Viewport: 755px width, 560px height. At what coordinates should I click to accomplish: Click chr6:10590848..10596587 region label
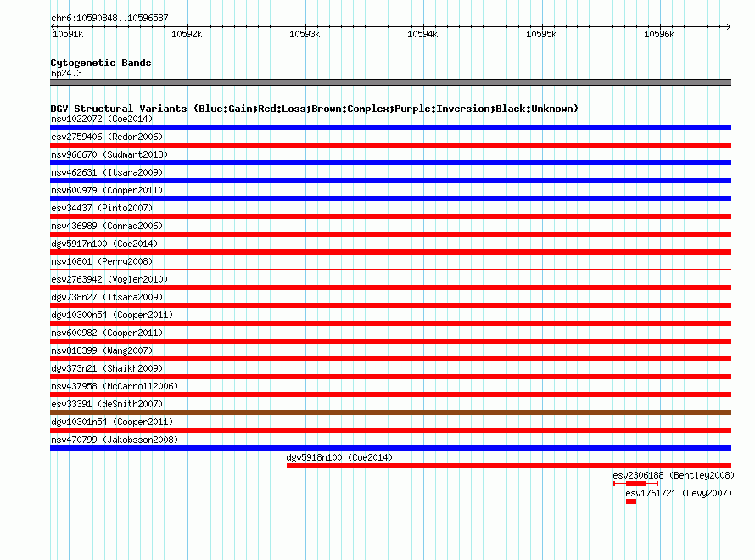coord(109,19)
